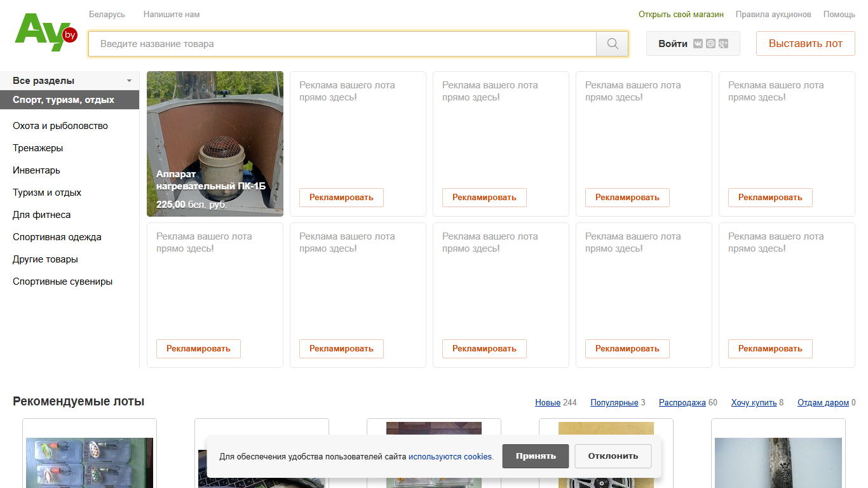Click the Рекомендуемые лоты heading
Image resolution: width=868 pixels, height=488 pixels.
pos(79,402)
